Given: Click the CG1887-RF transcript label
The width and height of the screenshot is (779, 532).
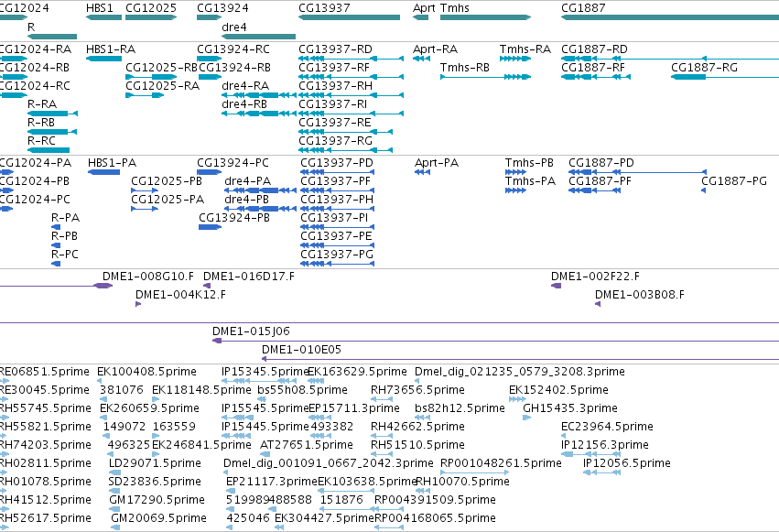Looking at the screenshot, I should pos(593,68).
